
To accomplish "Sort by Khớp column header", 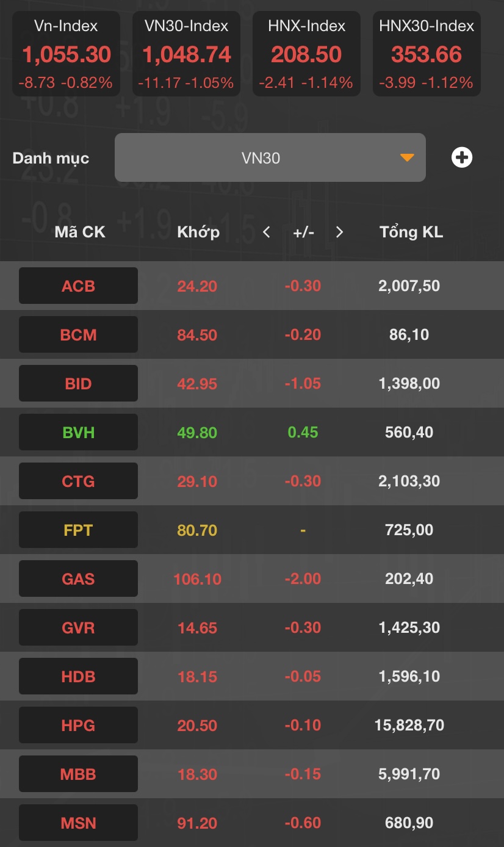I will pyautogui.click(x=198, y=232).
